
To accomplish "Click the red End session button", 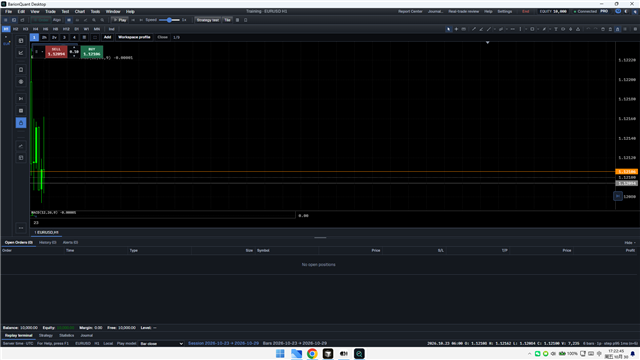I will (x=526, y=11).
